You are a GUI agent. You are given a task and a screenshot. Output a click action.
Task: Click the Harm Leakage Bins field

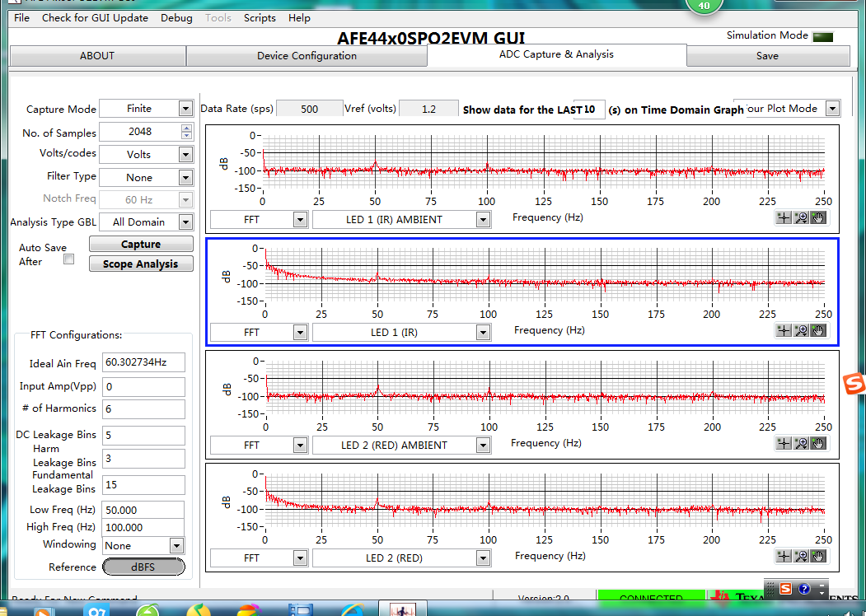pyautogui.click(x=143, y=458)
